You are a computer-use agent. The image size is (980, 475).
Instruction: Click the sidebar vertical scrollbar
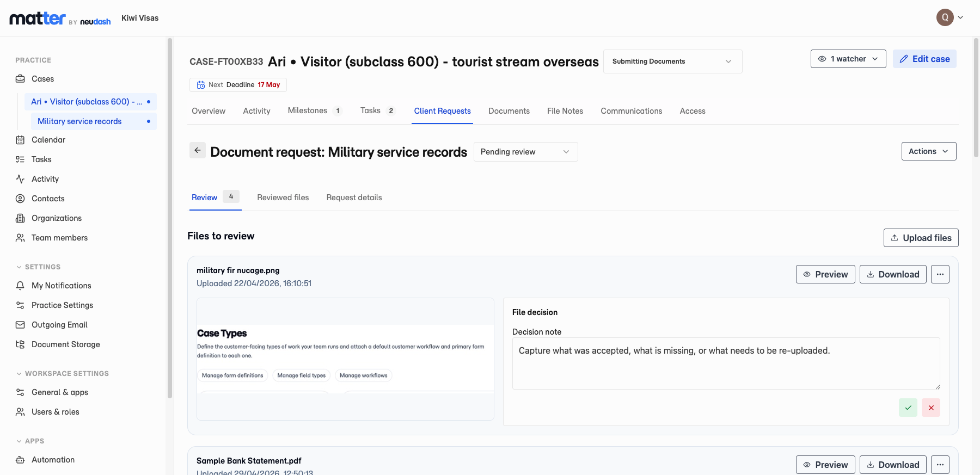(170, 218)
